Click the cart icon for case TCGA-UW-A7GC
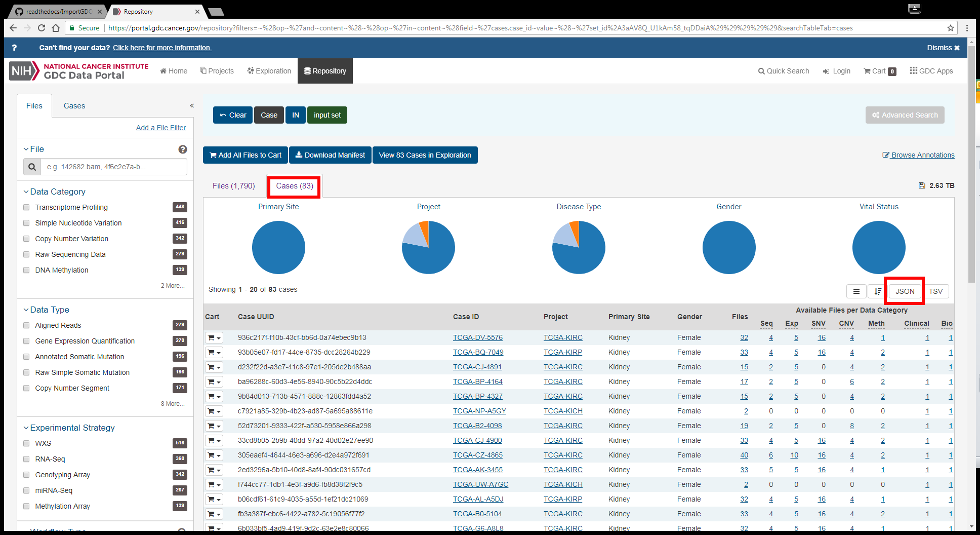Screen dimensions: 980x535 click(x=215, y=485)
